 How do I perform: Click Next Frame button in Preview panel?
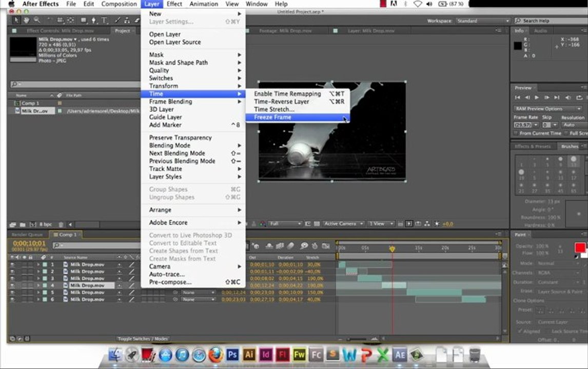(x=547, y=97)
